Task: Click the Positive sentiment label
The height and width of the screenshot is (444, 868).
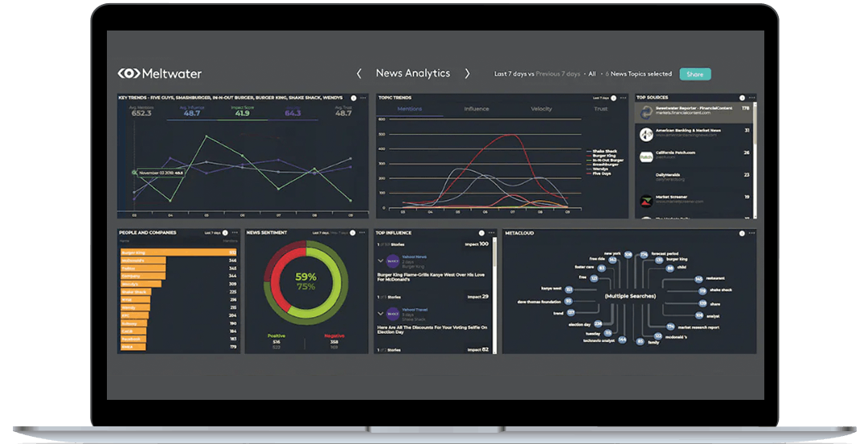Action: click(x=276, y=336)
